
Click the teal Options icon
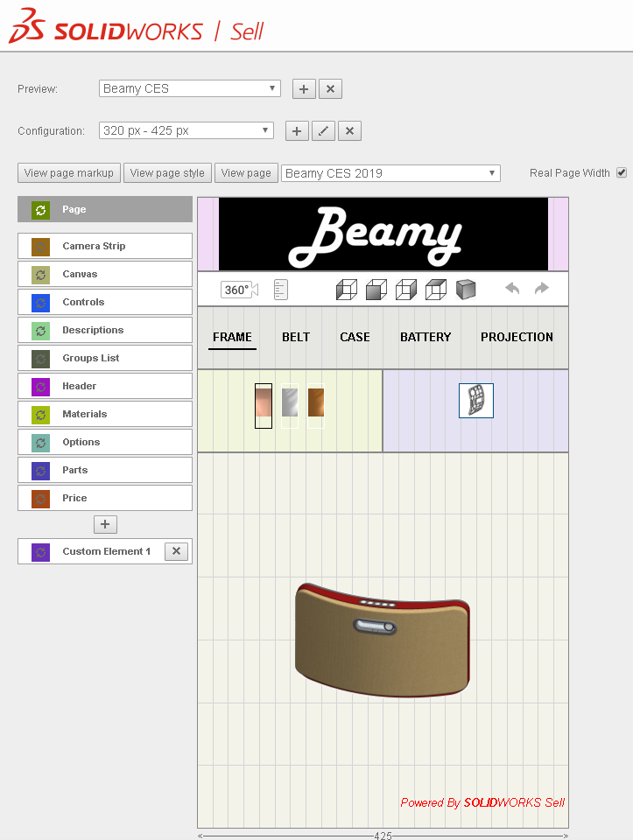[x=41, y=443]
